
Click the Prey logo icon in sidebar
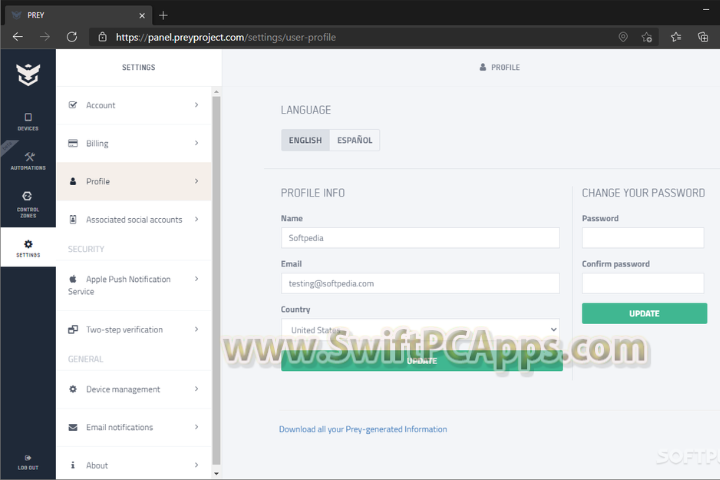point(28,74)
